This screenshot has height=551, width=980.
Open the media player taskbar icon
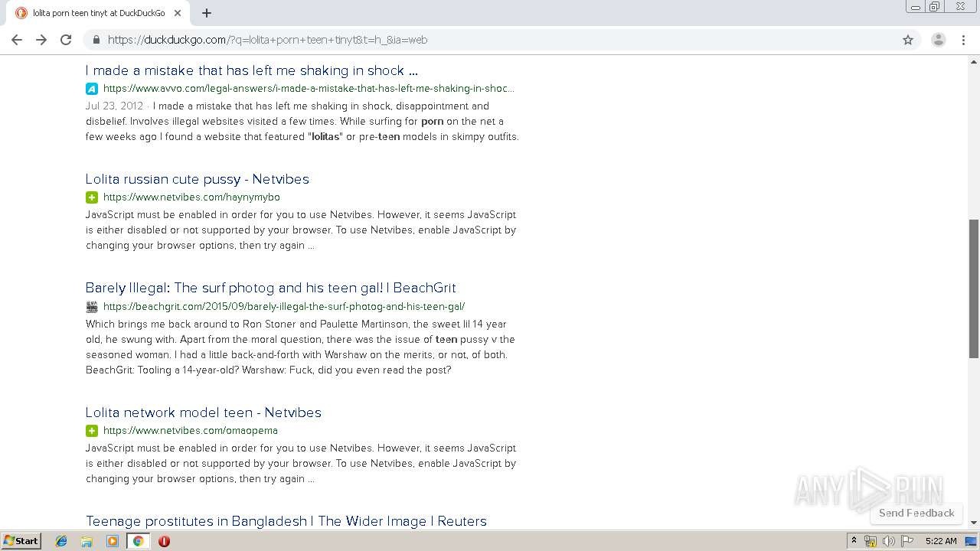coord(113,541)
